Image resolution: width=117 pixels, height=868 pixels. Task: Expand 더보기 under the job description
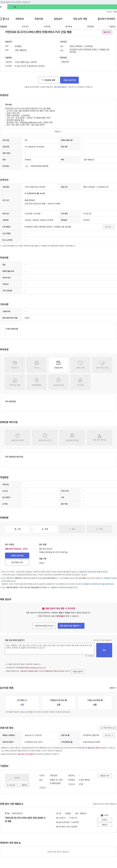[58, 131]
